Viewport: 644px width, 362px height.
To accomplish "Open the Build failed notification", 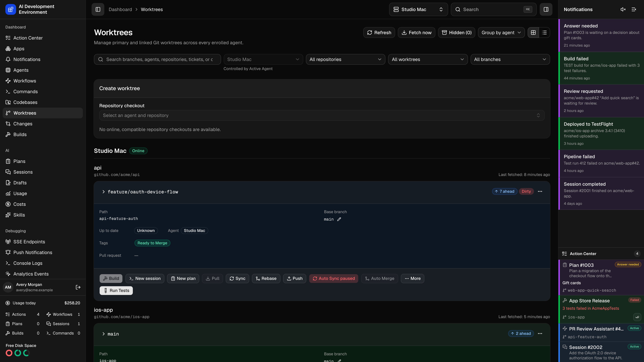I will click(x=601, y=68).
